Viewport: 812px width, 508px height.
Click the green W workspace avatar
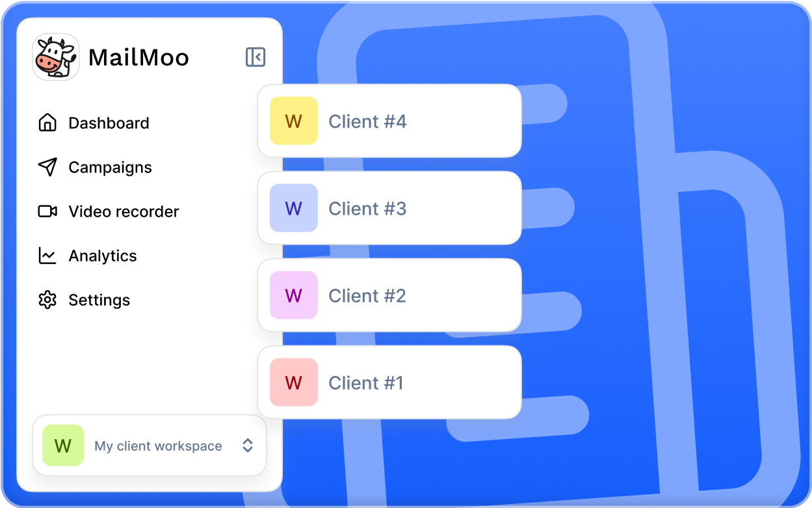pos(62,446)
